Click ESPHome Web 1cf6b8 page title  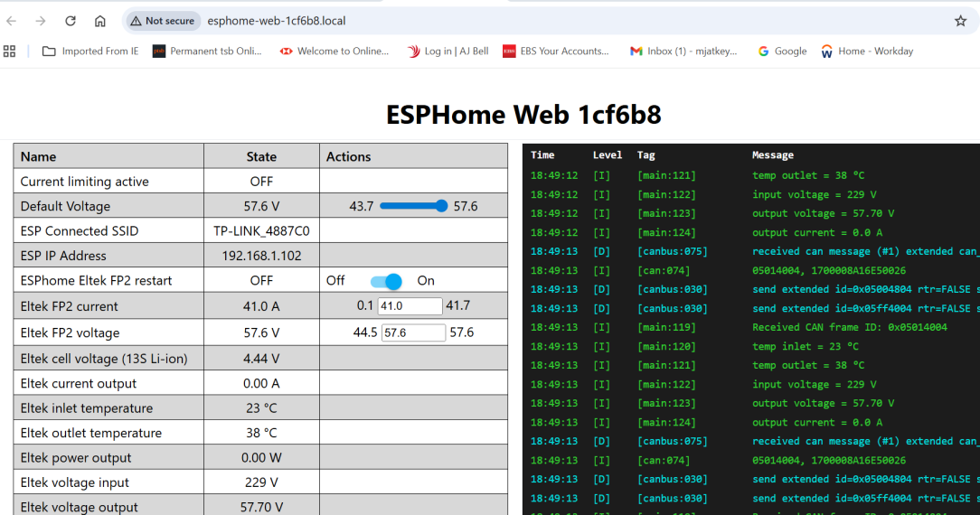(x=523, y=115)
